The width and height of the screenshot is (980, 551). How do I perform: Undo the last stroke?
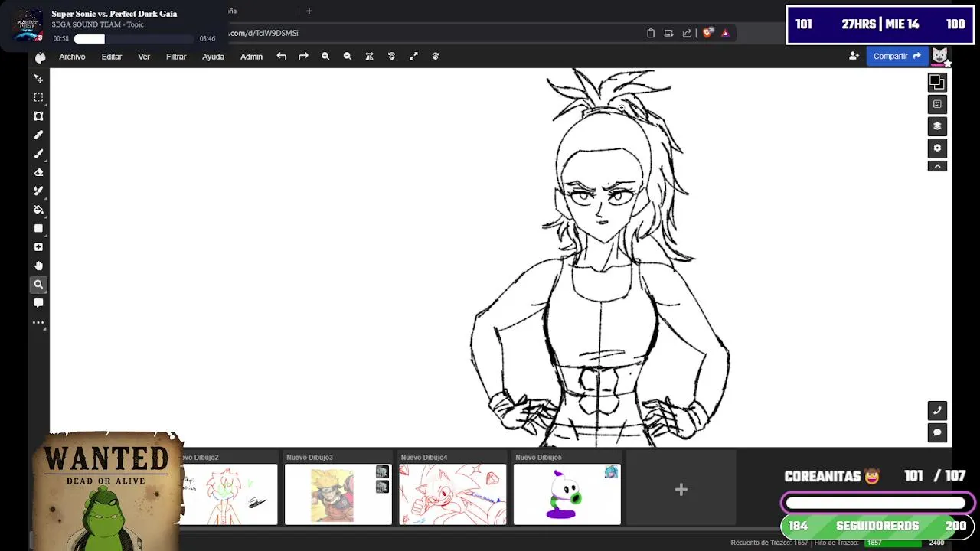coord(282,57)
